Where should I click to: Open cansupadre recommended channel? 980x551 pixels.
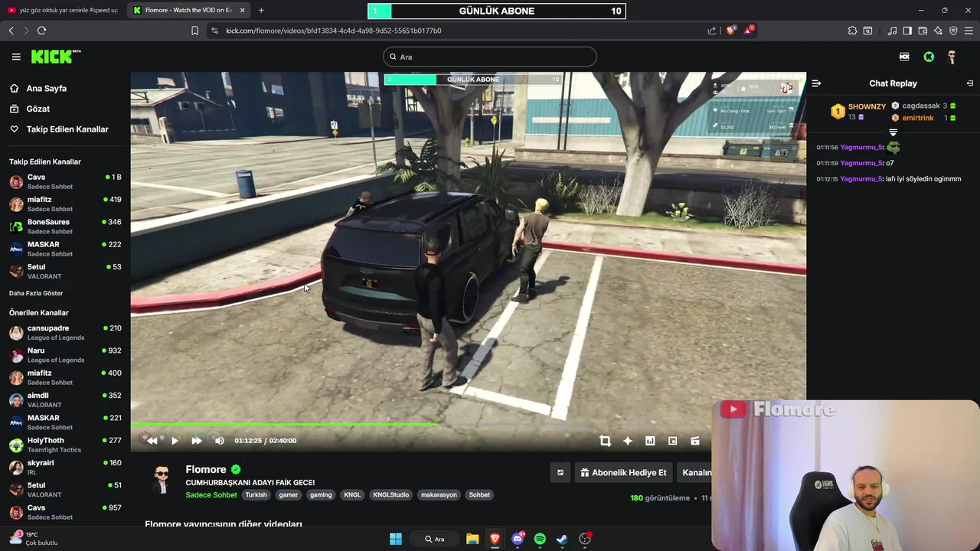65,332
